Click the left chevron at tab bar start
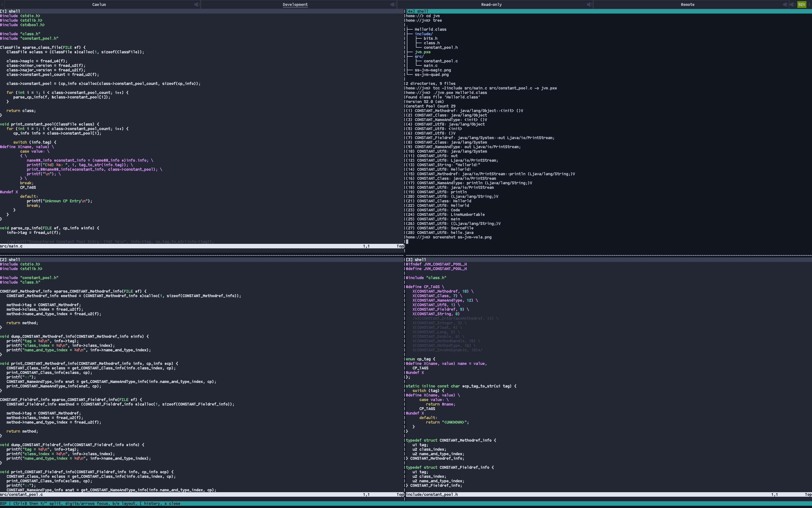The width and height of the screenshot is (812, 508). pos(2,4)
